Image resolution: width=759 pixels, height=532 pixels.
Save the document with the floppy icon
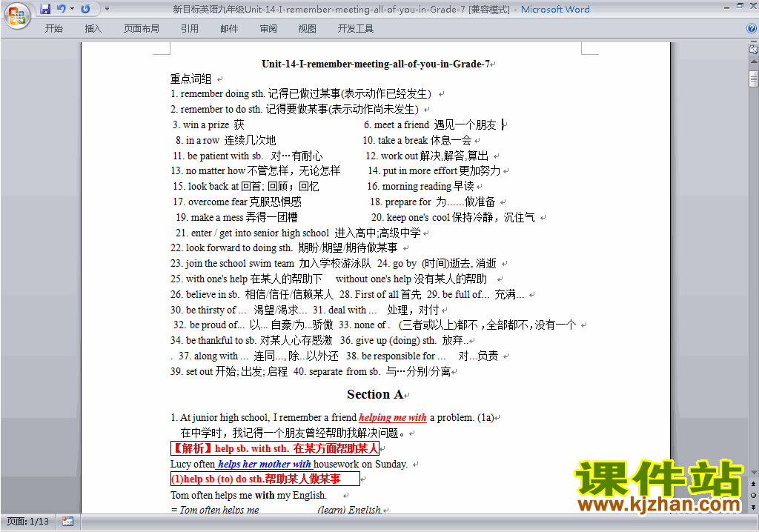pos(45,9)
